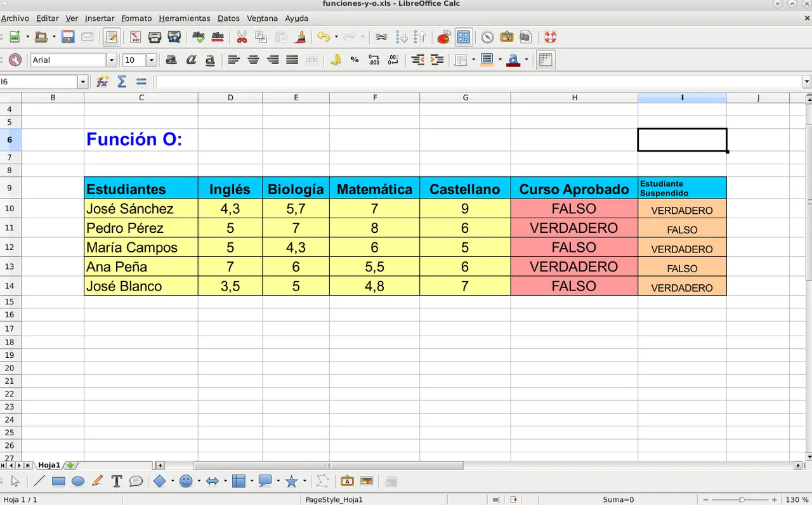Click the zoom slider in status bar
Image resolution: width=812 pixels, height=505 pixels.
point(741,500)
